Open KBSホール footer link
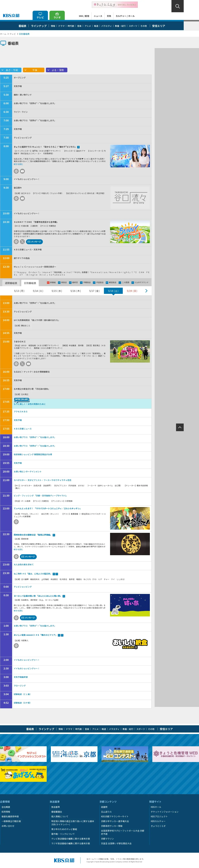 click(x=156, y=807)
